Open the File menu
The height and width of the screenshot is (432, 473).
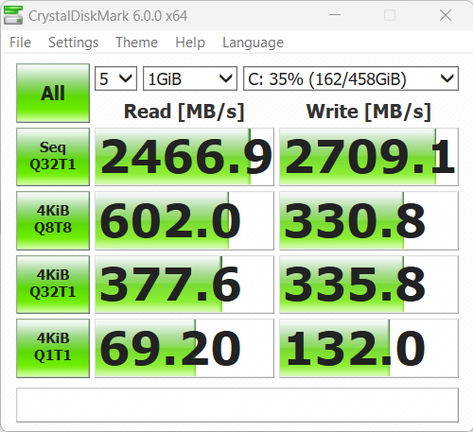[x=20, y=43]
